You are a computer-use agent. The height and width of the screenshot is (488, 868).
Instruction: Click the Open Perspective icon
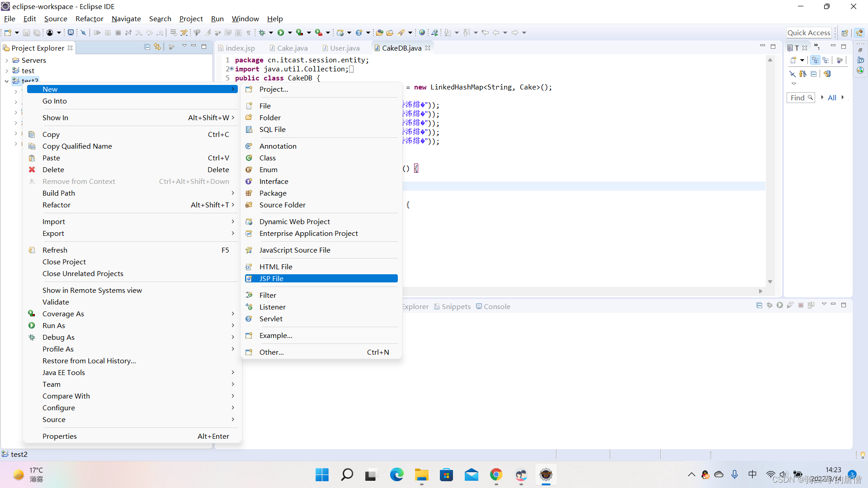click(844, 33)
